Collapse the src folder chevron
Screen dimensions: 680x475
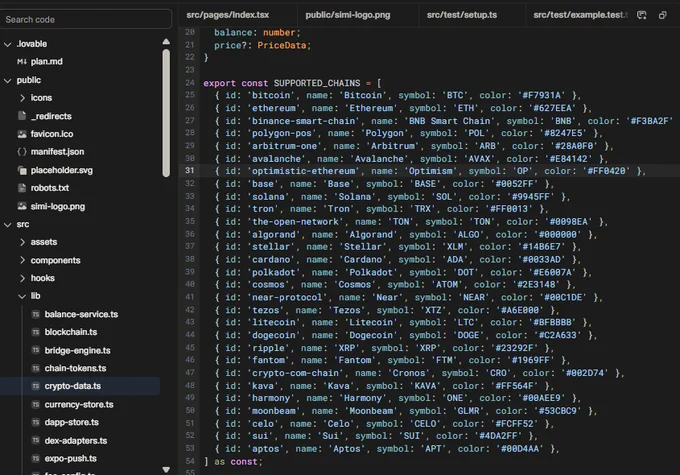tap(7, 225)
